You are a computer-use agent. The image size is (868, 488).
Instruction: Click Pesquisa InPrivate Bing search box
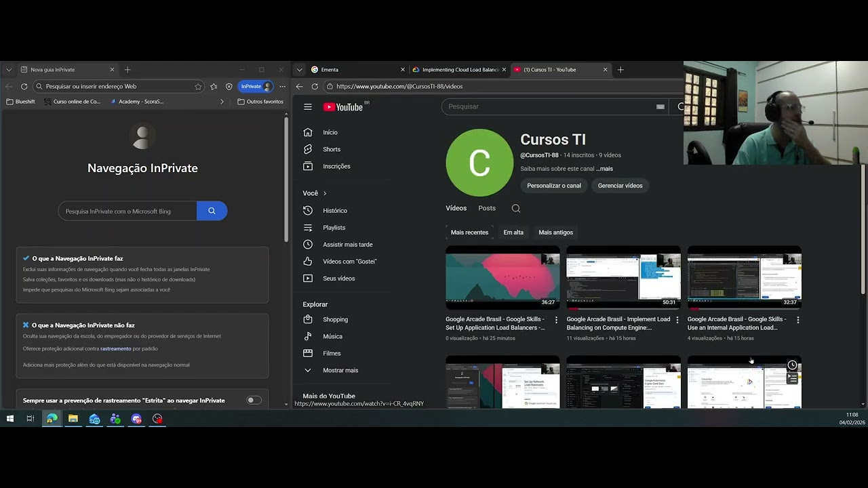[127, 211]
